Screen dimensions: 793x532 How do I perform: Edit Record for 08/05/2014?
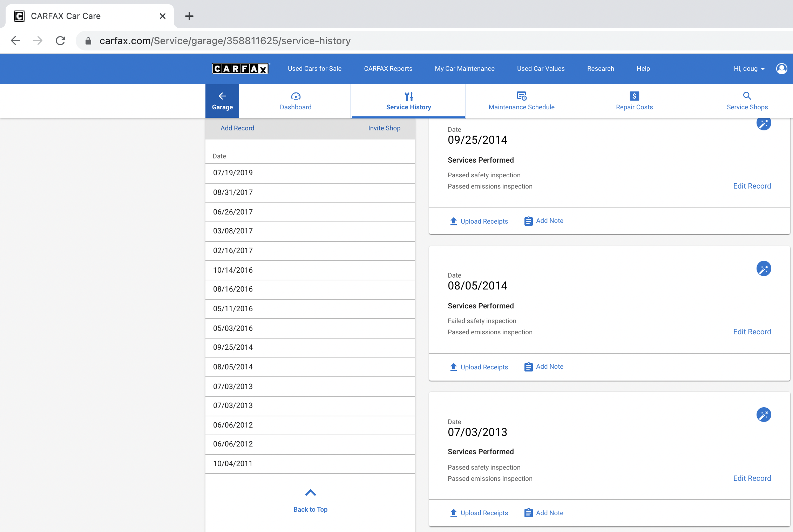(x=752, y=332)
